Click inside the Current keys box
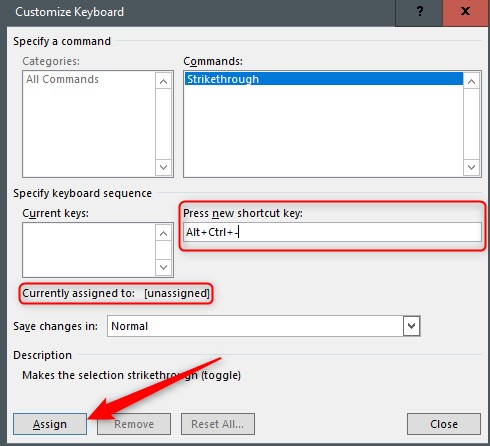490x446 pixels. pos(89,250)
